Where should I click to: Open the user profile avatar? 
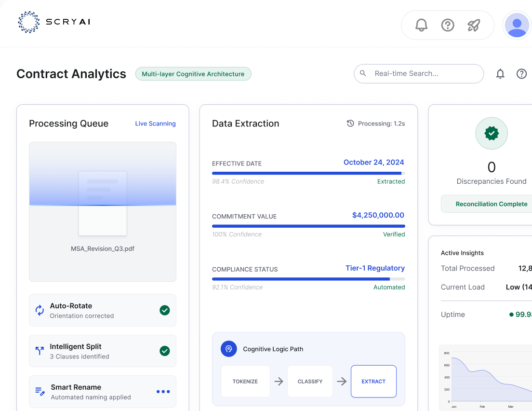pos(517,25)
